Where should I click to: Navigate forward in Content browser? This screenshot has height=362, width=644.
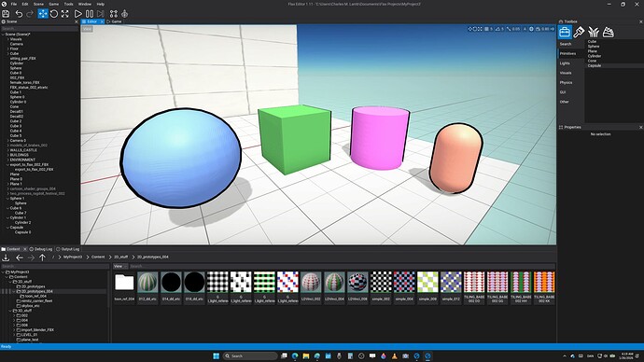point(31,258)
